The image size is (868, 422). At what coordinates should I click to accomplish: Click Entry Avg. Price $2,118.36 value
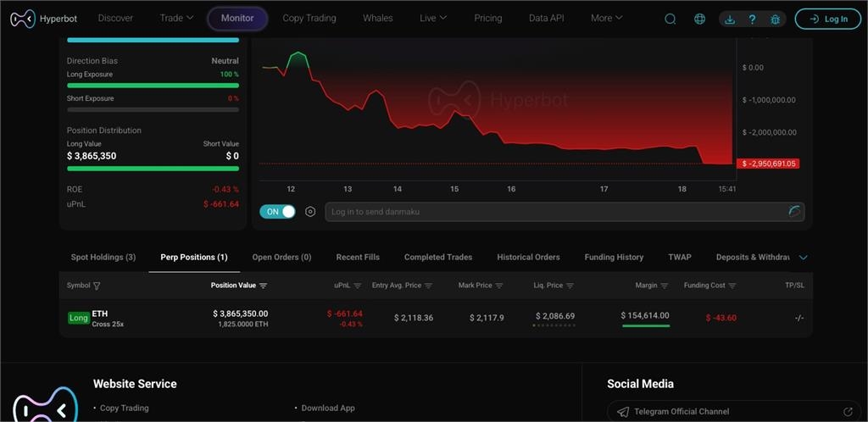coord(414,318)
